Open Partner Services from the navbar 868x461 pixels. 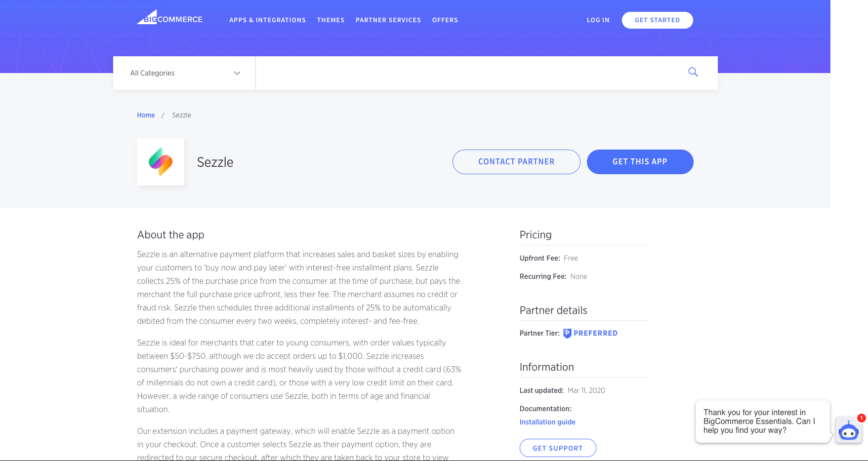388,20
